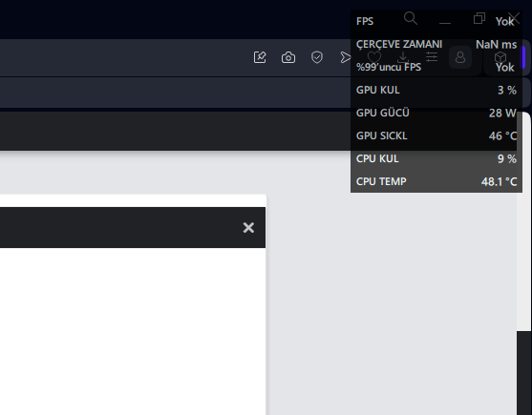Click the GPU SICKL temperature row

(436, 135)
